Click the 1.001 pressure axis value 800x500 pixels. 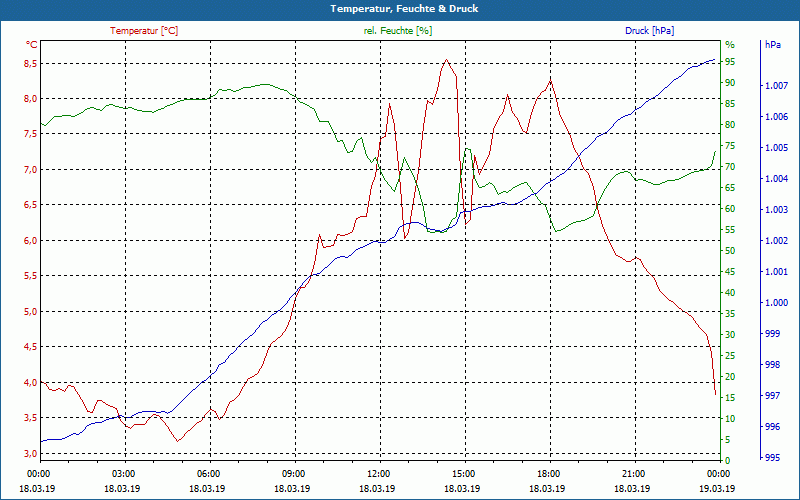pyautogui.click(x=777, y=271)
